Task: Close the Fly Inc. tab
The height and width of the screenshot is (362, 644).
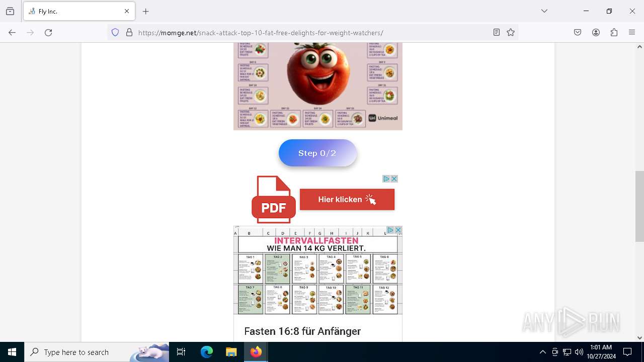Action: 127,11
